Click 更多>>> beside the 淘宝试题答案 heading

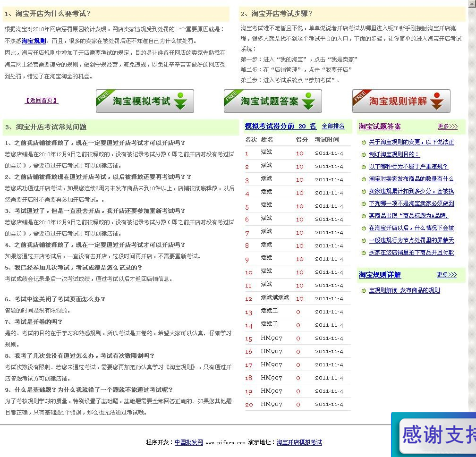click(x=448, y=127)
